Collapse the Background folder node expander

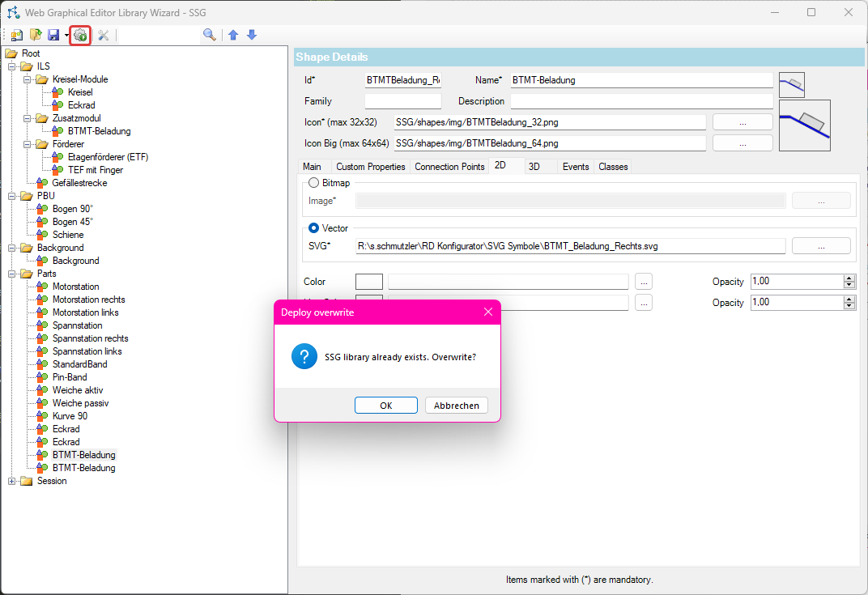click(x=11, y=248)
